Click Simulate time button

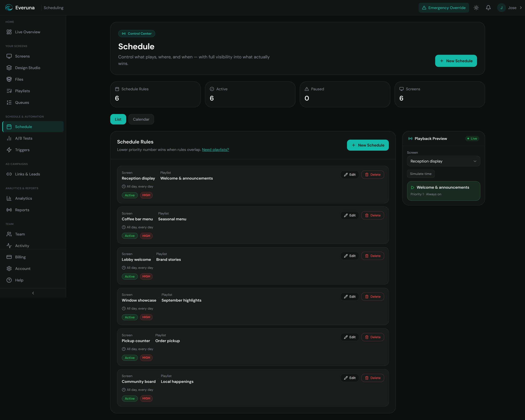(421, 174)
